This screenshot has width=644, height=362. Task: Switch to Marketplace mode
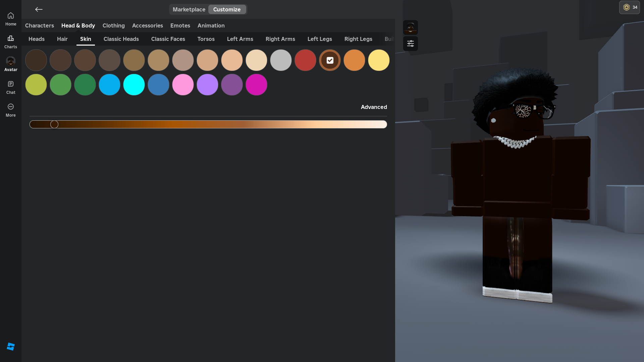[x=189, y=9]
